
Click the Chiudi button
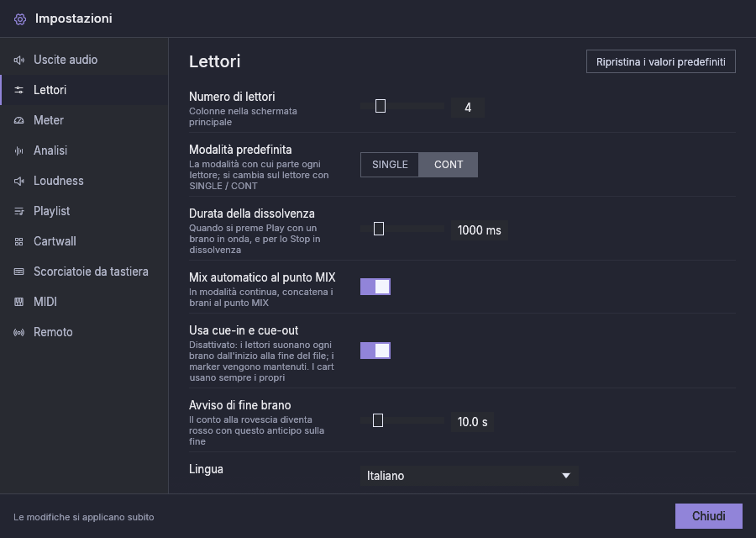pyautogui.click(x=708, y=516)
